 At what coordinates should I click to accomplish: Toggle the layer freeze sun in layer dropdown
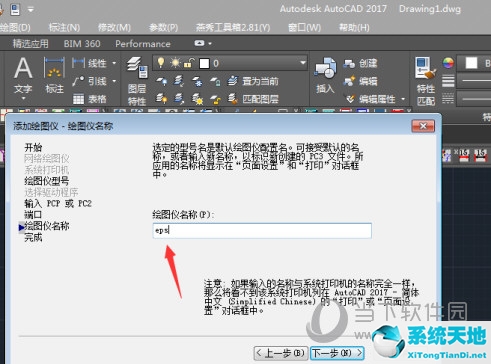(175, 63)
